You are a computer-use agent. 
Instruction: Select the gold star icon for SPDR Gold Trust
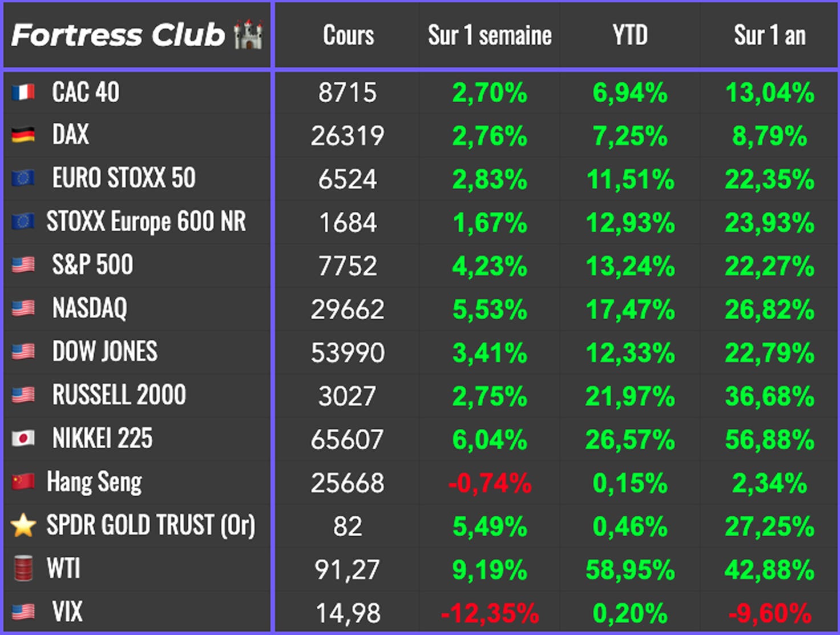[23, 525]
